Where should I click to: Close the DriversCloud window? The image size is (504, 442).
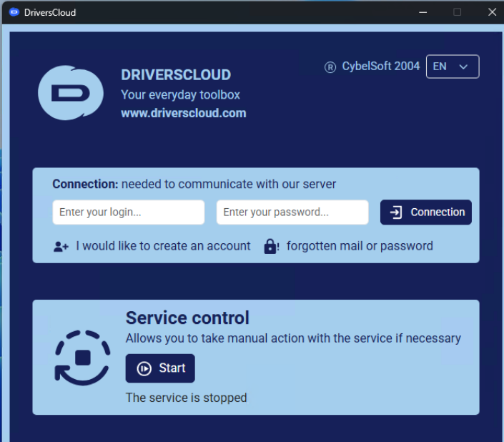[492, 12]
